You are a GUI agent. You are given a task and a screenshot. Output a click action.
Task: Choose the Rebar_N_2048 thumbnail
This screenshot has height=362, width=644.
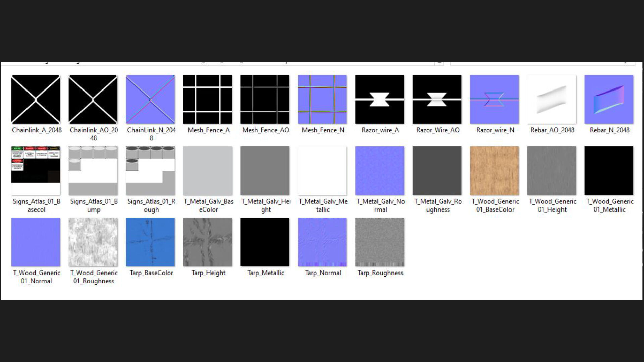coord(609,100)
